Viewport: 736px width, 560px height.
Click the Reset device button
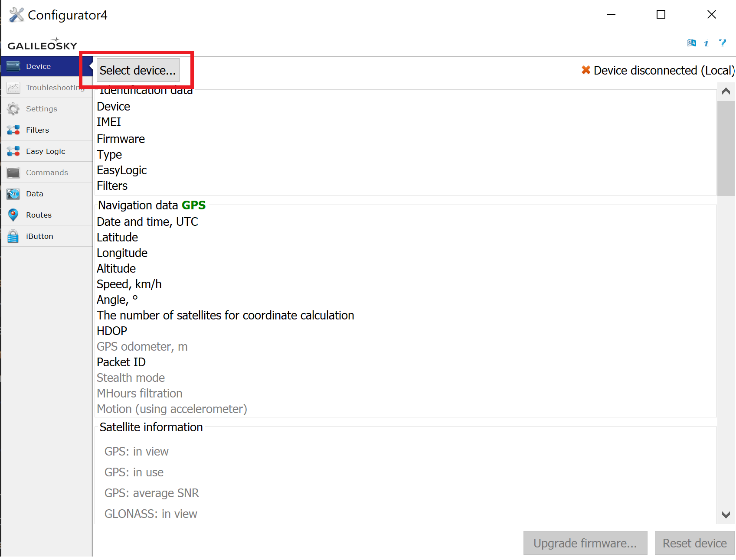tap(694, 543)
